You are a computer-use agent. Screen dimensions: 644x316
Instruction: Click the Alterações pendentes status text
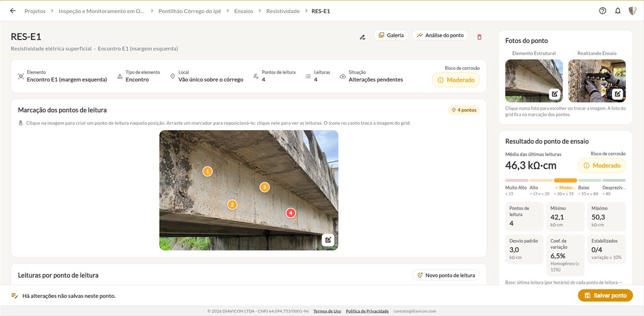point(376,79)
